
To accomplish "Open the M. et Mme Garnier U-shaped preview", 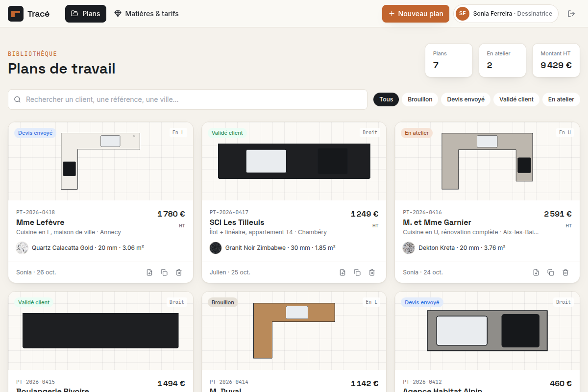I will tap(487, 161).
